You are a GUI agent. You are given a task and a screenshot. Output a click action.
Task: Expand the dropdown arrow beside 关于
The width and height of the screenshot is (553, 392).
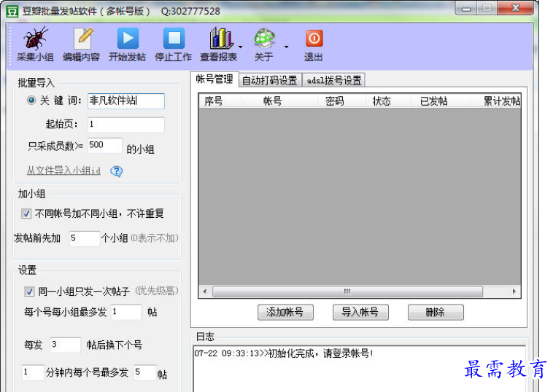coord(286,47)
